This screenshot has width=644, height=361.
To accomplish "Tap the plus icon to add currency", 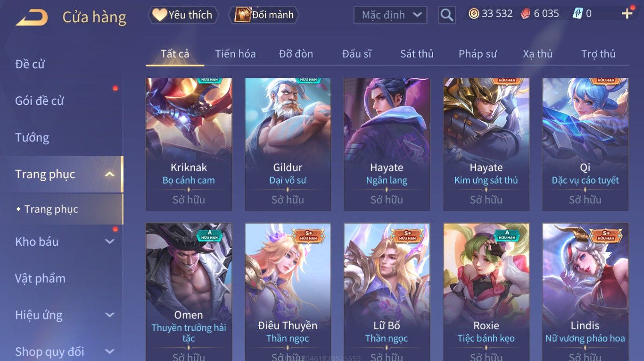I will pos(627,14).
